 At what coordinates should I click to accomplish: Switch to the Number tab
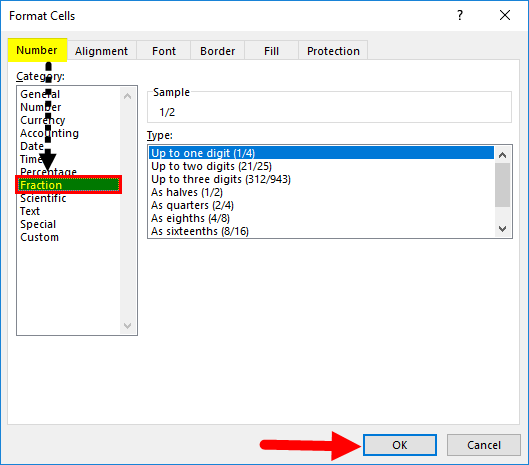coord(37,50)
